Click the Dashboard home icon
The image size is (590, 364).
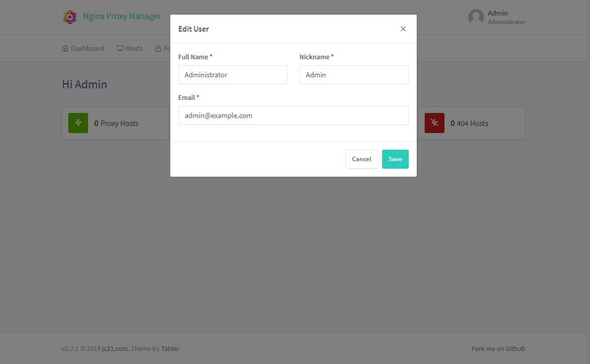[x=65, y=48]
